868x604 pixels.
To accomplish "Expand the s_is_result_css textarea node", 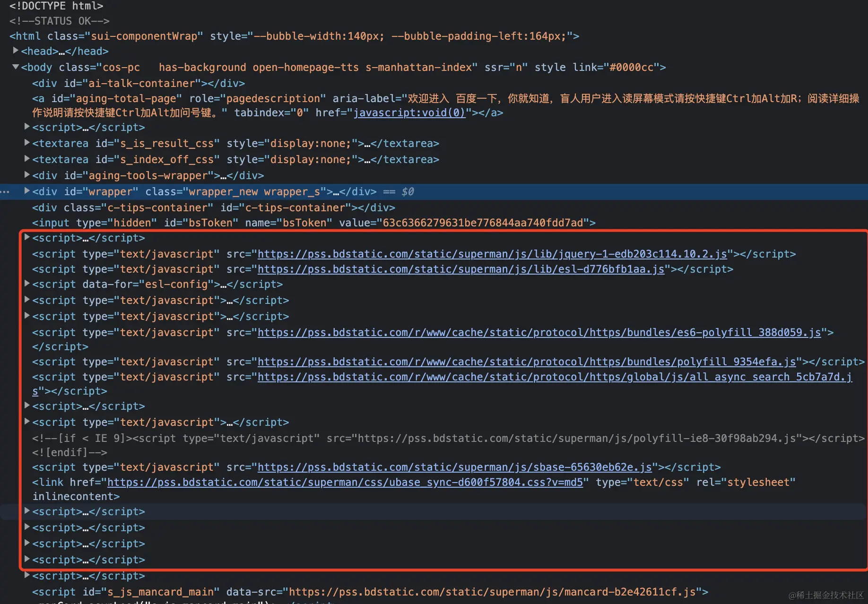I will tap(27, 143).
